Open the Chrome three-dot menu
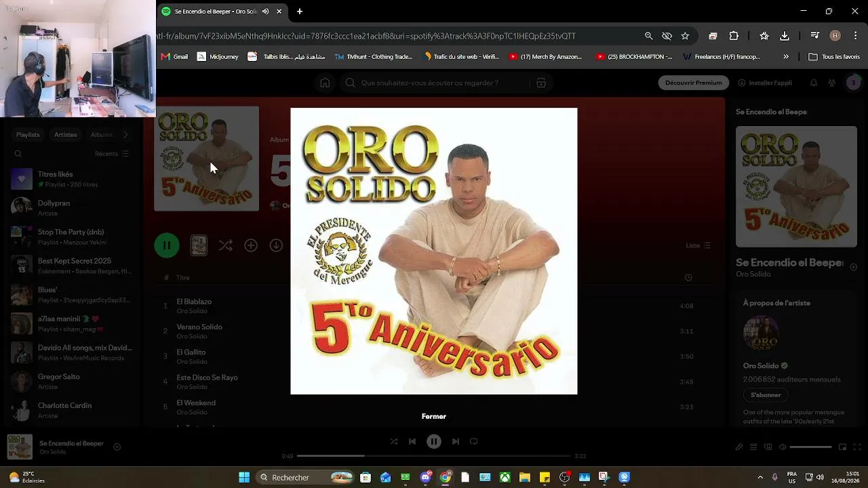Image resolution: width=868 pixels, height=488 pixels. 855,36
